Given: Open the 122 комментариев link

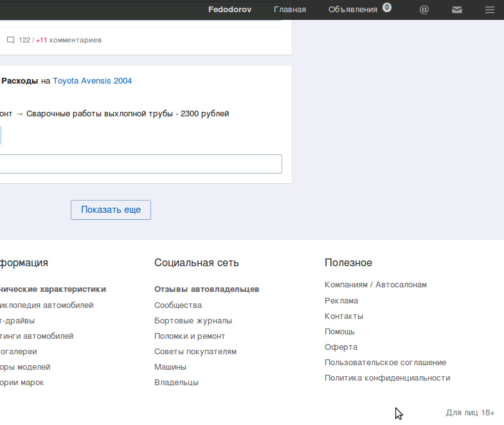Looking at the screenshot, I should tap(60, 40).
